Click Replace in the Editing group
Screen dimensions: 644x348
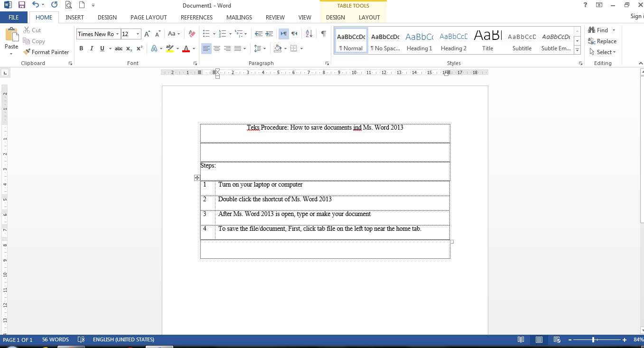(602, 41)
